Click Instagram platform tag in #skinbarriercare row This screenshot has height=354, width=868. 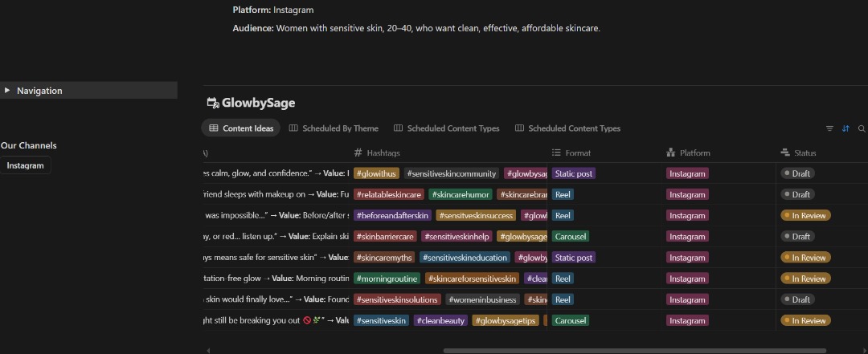point(687,237)
